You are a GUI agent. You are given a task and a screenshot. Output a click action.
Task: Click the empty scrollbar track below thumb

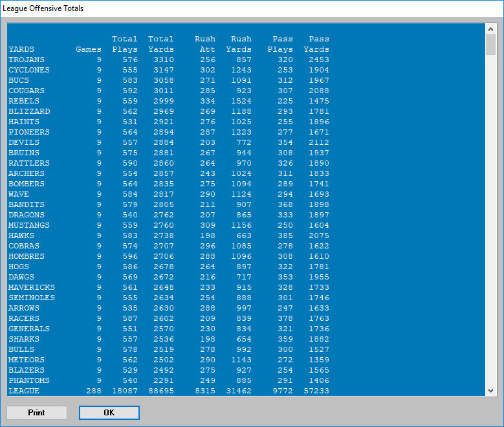coord(490,226)
